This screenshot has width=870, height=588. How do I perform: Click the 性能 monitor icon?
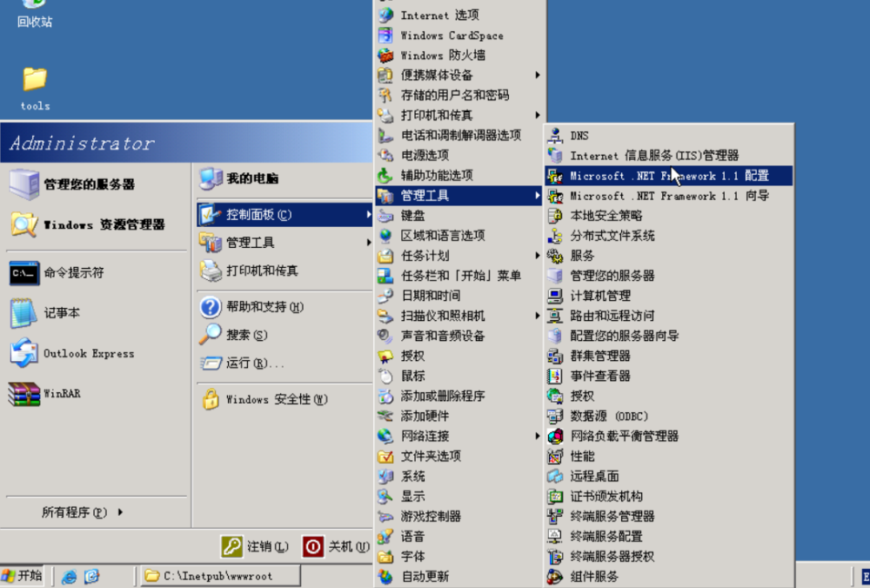pos(555,456)
